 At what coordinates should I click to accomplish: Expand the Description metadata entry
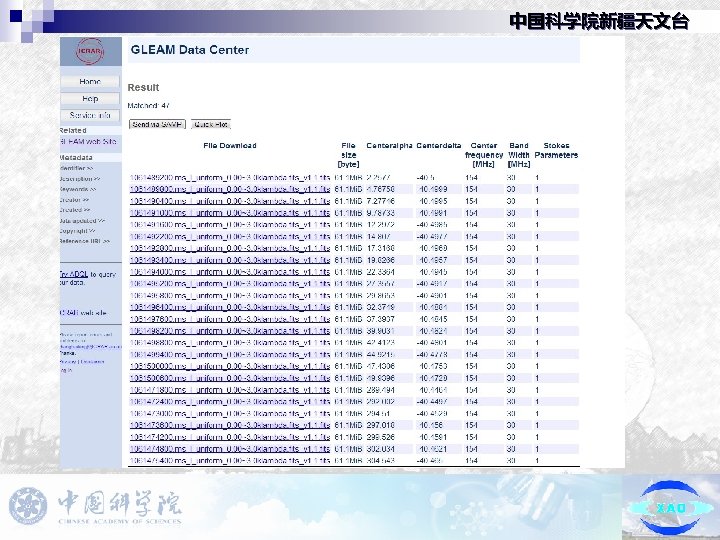[x=80, y=179]
